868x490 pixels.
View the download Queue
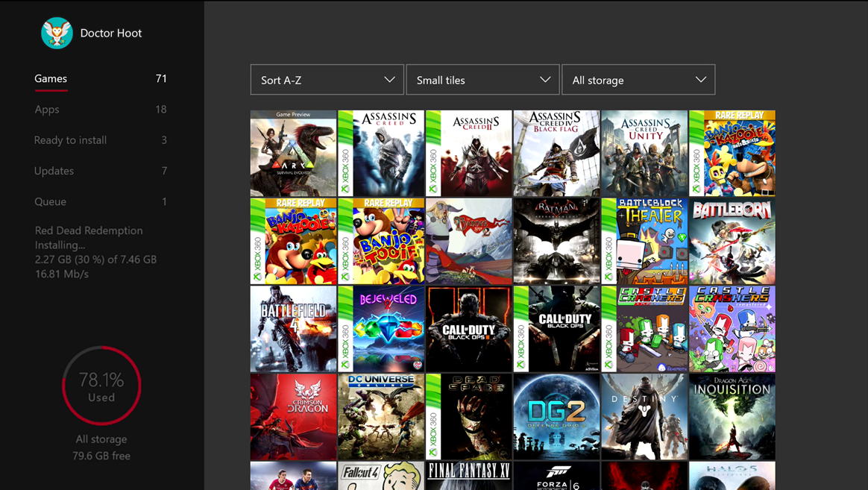(x=48, y=201)
